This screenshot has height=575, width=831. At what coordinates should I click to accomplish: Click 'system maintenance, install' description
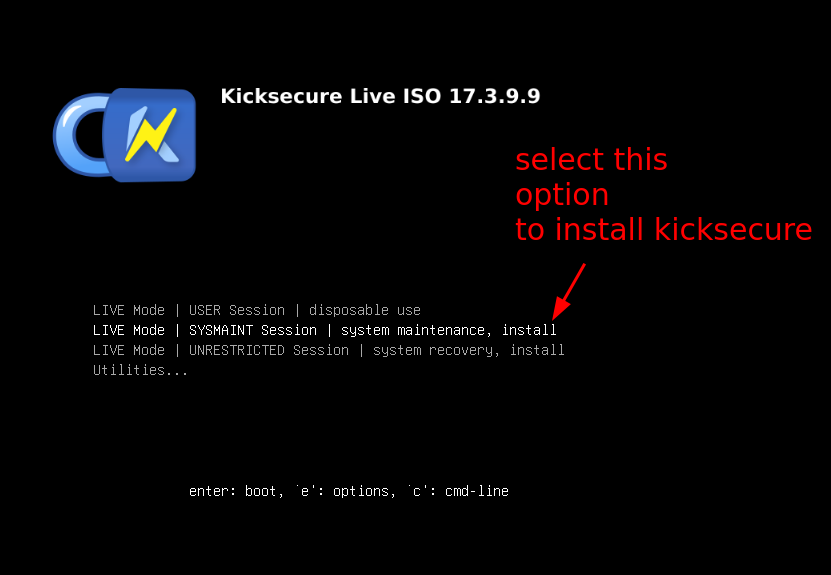448,330
